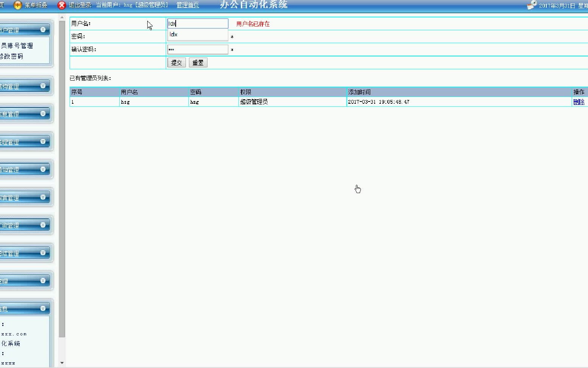Click the 菜单折叠 text link
588x368 pixels.
(36, 5)
